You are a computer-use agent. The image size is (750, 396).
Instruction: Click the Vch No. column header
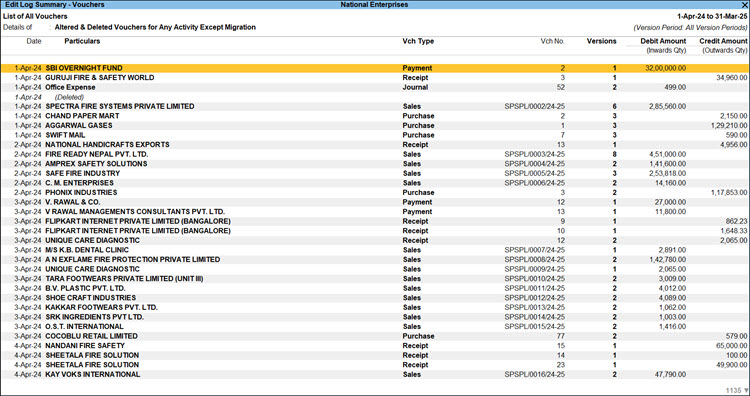tap(552, 41)
